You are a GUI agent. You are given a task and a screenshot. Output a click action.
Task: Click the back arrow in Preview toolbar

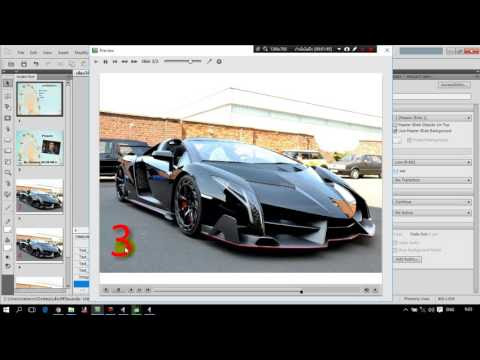pos(96,62)
